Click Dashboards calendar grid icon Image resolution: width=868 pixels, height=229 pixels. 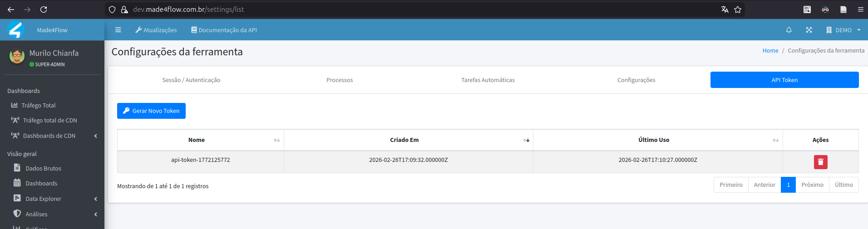pyautogui.click(x=17, y=183)
